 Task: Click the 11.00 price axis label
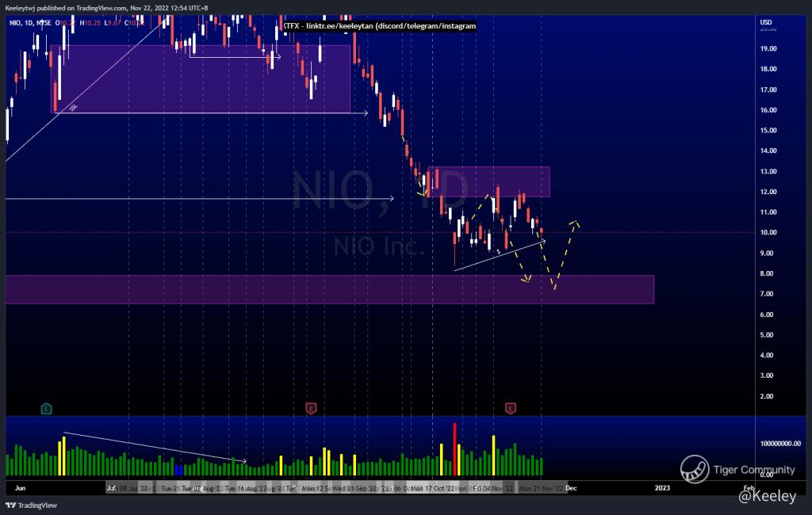click(x=768, y=212)
